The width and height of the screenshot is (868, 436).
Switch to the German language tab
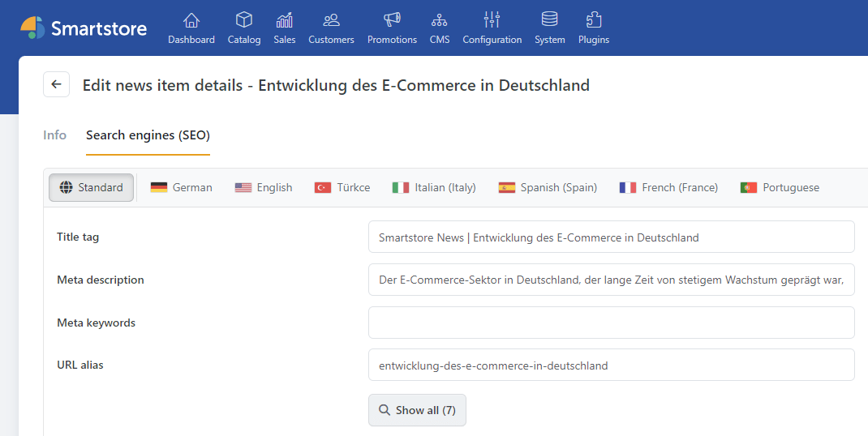pyautogui.click(x=182, y=187)
